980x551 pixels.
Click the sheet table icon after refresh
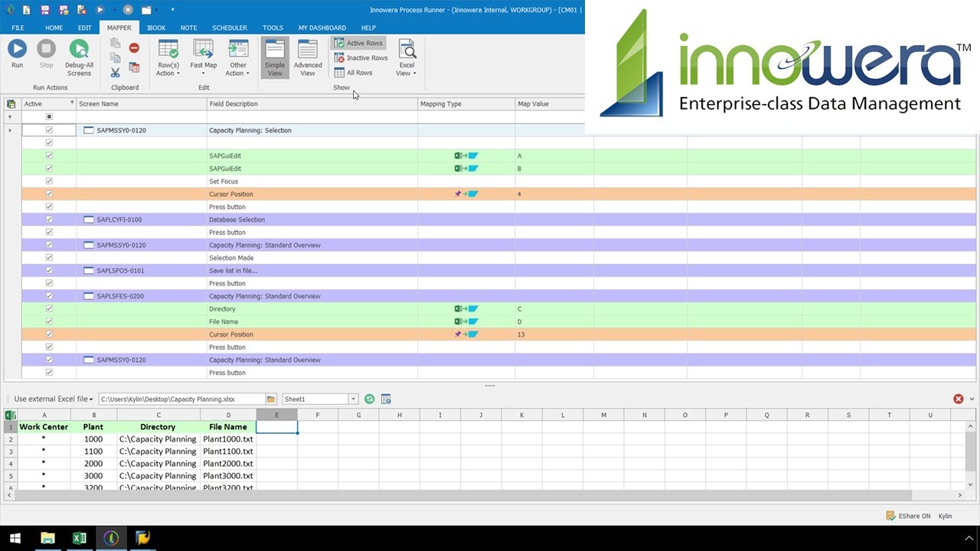386,399
